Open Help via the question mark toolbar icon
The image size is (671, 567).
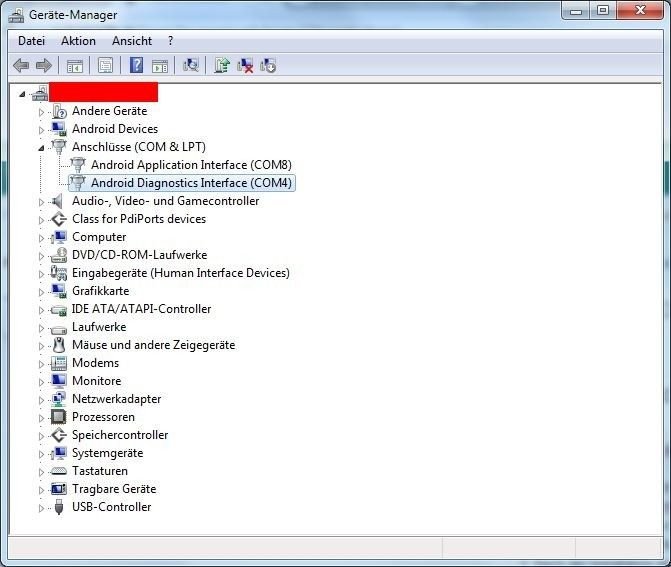[x=136, y=65]
